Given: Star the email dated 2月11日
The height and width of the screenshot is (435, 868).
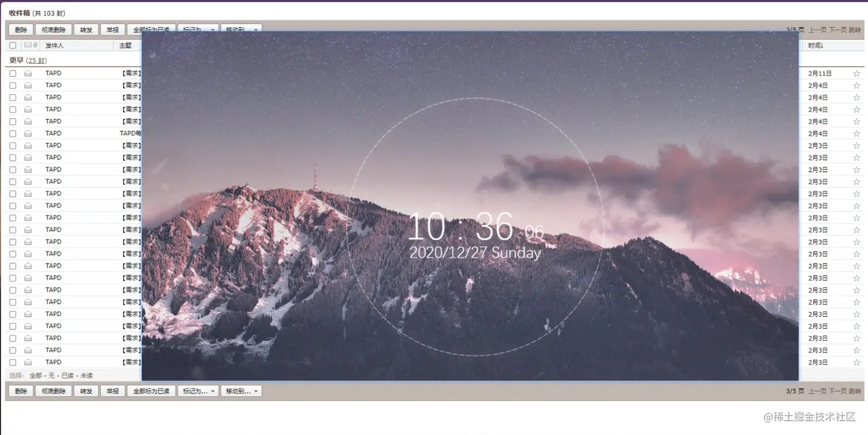Looking at the screenshot, I should 857,74.
